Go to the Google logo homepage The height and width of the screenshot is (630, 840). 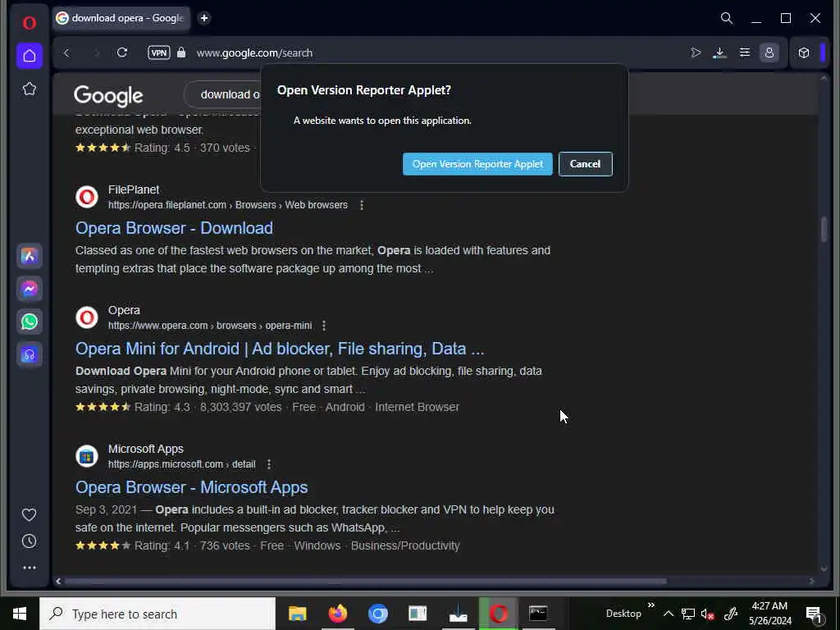coord(108,95)
